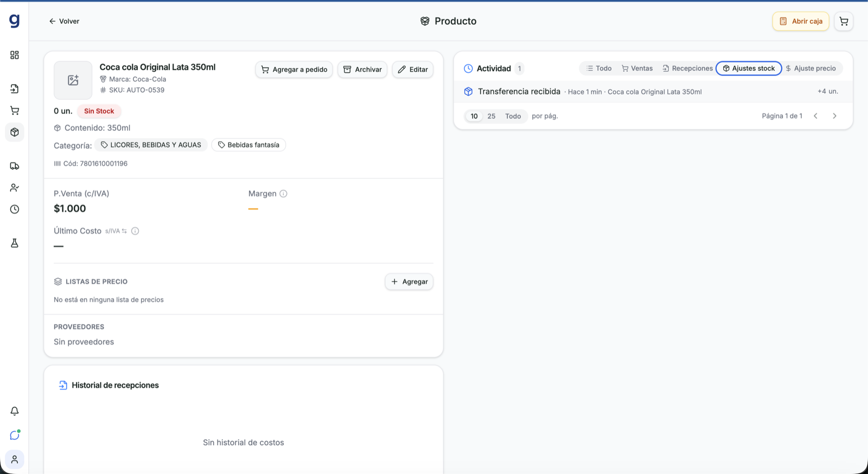
Task: Open the delivery truck icon in sidebar
Action: (x=15, y=166)
